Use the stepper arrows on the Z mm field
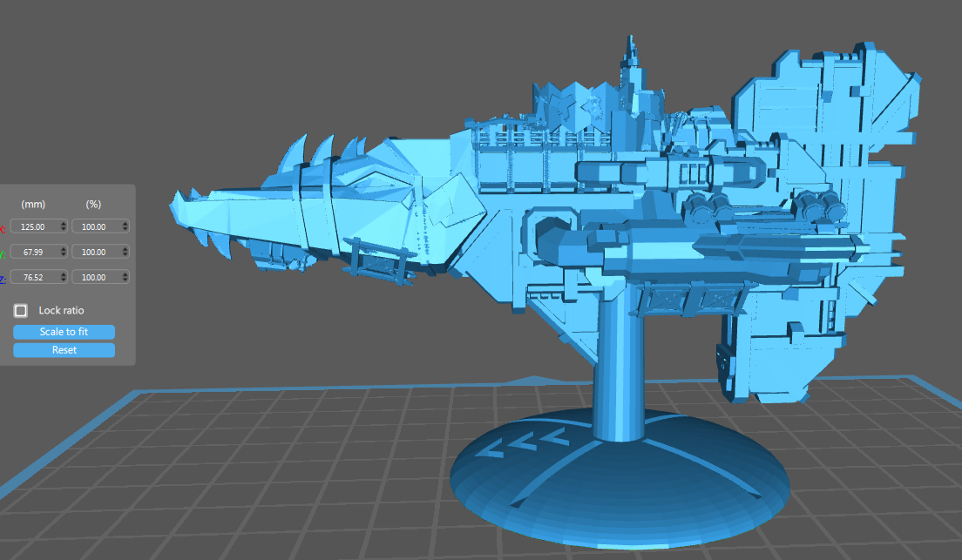This screenshot has width=962, height=560. tap(64, 277)
